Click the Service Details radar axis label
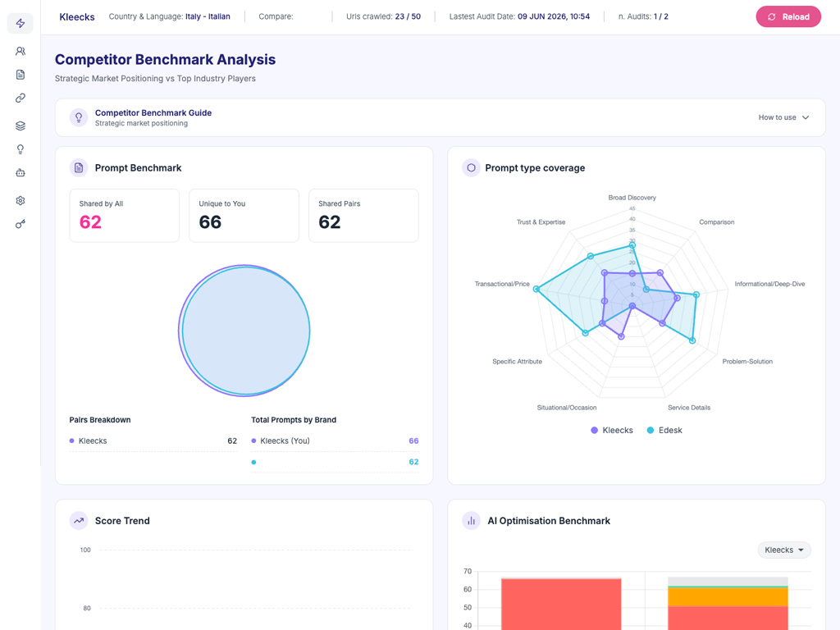 click(x=689, y=408)
